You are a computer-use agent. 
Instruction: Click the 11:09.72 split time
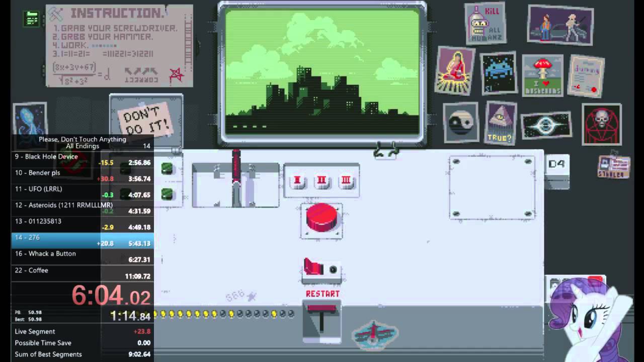click(138, 277)
